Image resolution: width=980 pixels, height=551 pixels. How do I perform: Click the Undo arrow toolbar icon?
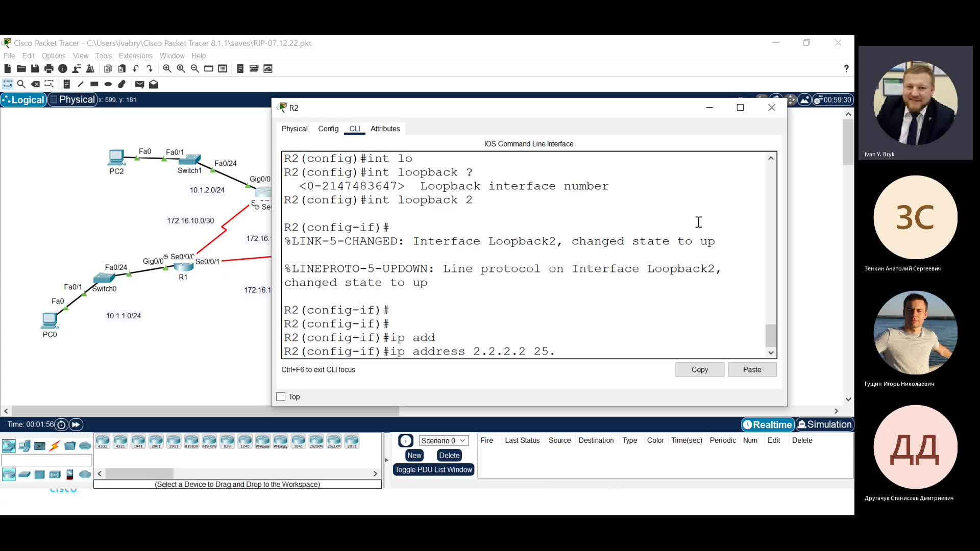136,69
